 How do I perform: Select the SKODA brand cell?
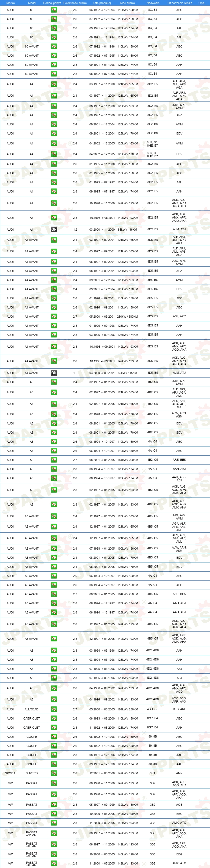[10, 773]
